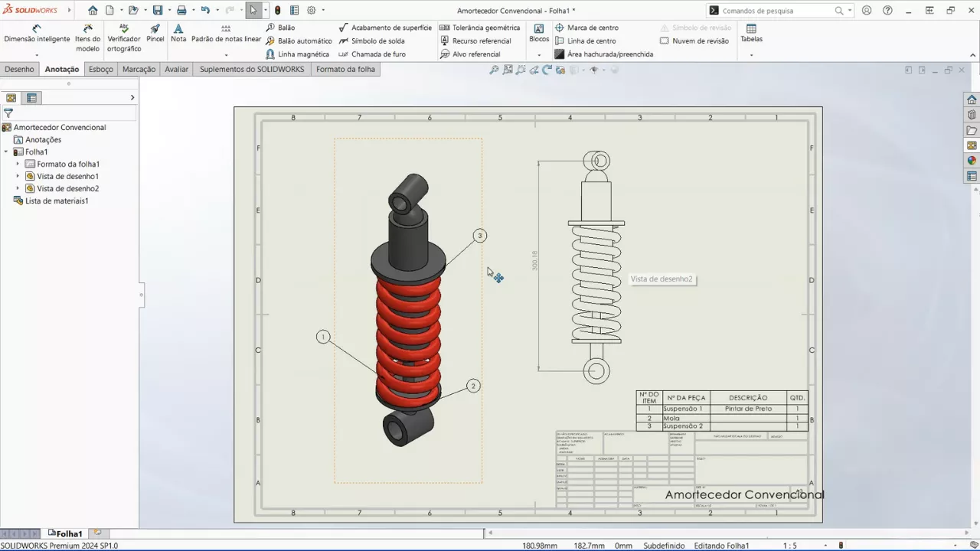Select the Dimensão inteligente tool

37,34
